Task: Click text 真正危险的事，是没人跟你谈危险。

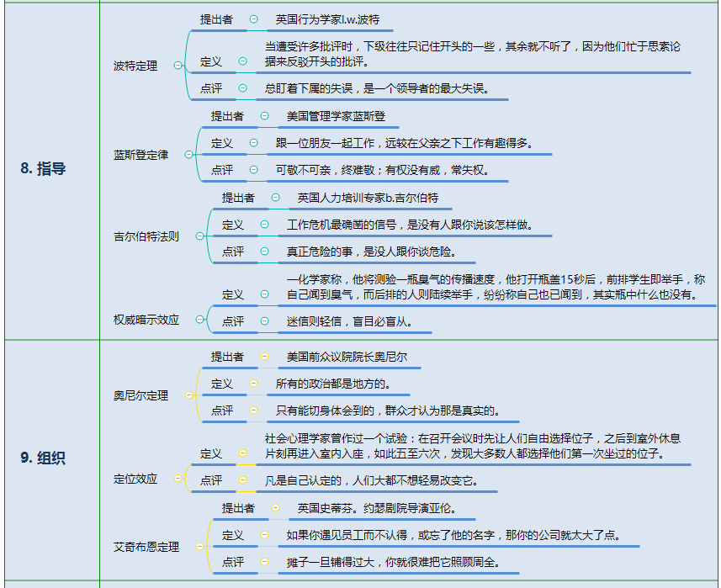Action: pyautogui.click(x=372, y=252)
